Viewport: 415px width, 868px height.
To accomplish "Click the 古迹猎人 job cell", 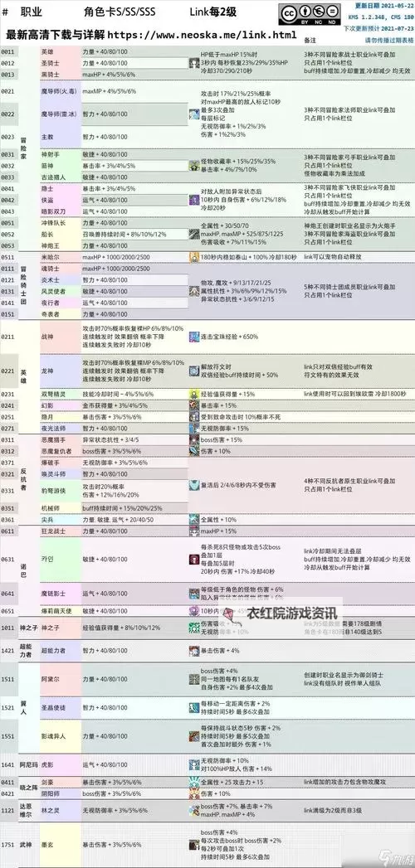I will pos(60,177).
